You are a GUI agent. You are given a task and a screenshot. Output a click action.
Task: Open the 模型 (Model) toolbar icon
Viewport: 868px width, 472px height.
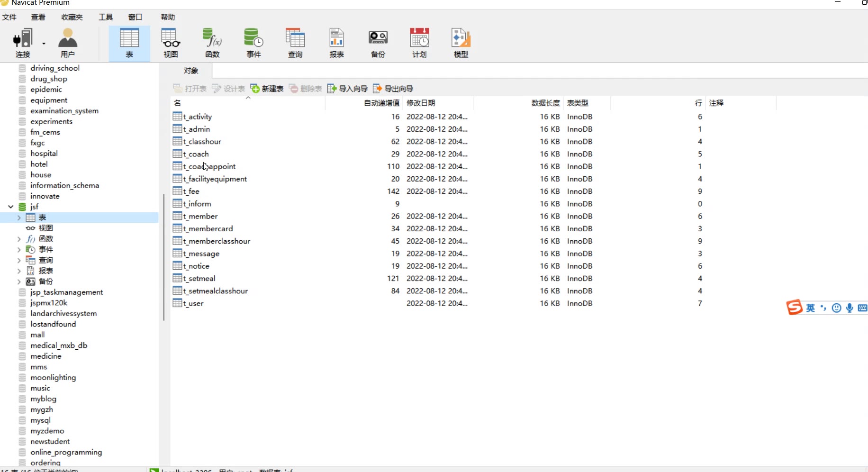pyautogui.click(x=461, y=43)
